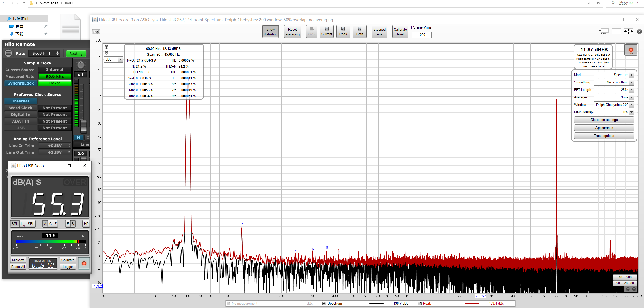
Task: Click Stepped sine button
Action: click(379, 32)
